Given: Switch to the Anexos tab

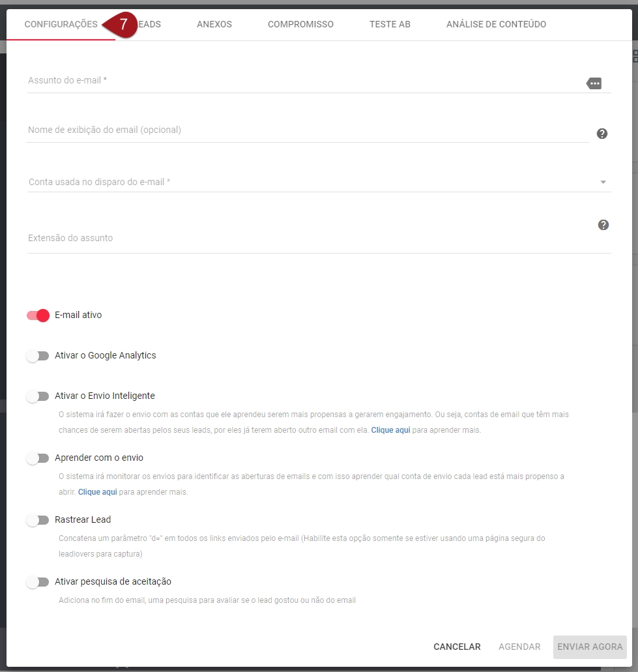Looking at the screenshot, I should 214,24.
